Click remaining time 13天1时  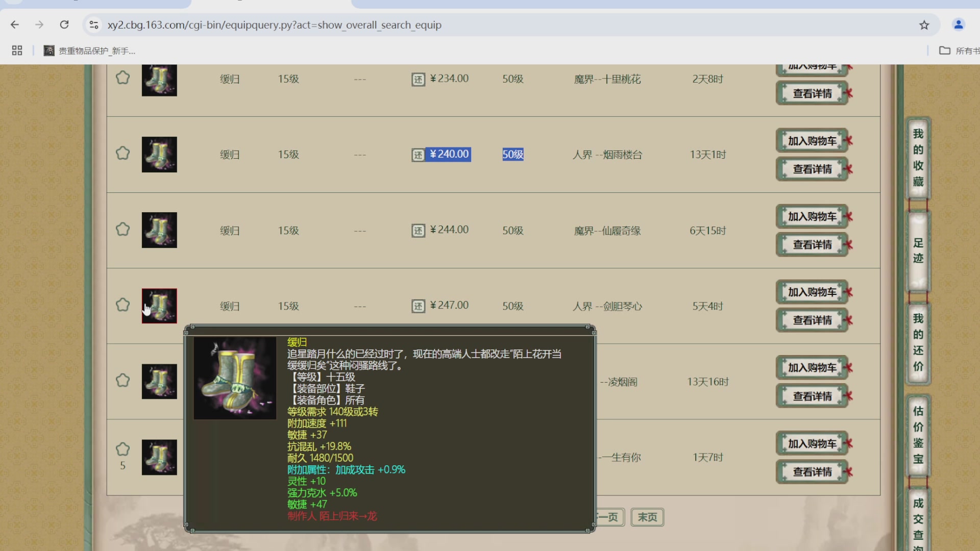(x=707, y=155)
